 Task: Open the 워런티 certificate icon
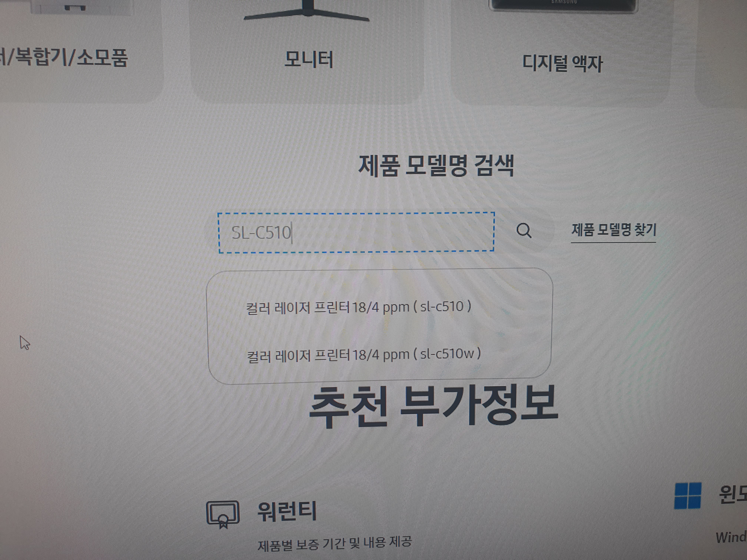pos(223,514)
